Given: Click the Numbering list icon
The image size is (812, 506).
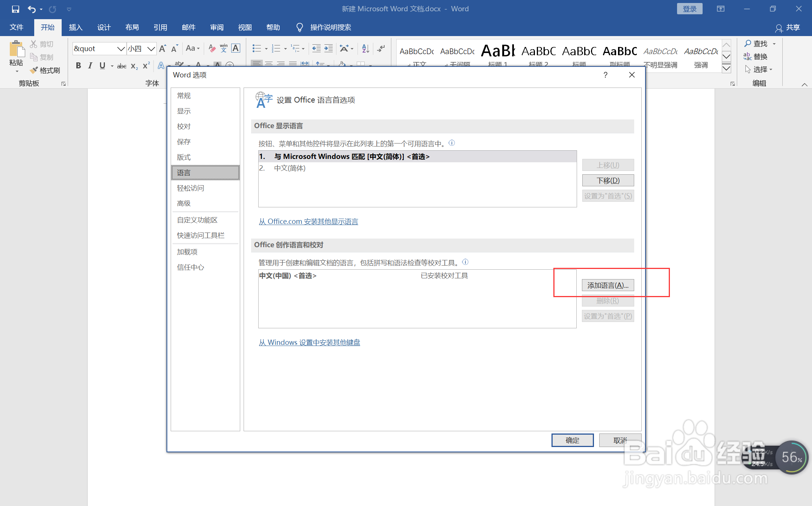Looking at the screenshot, I should pos(276,48).
